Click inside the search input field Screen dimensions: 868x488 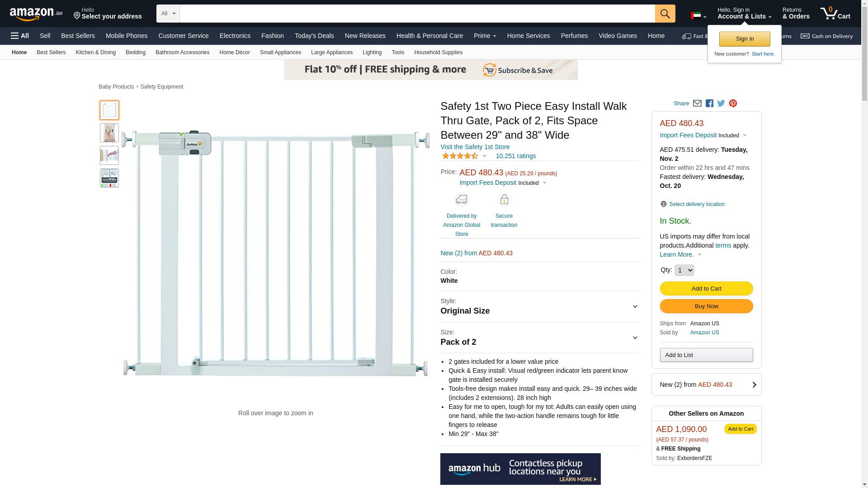coord(417,14)
